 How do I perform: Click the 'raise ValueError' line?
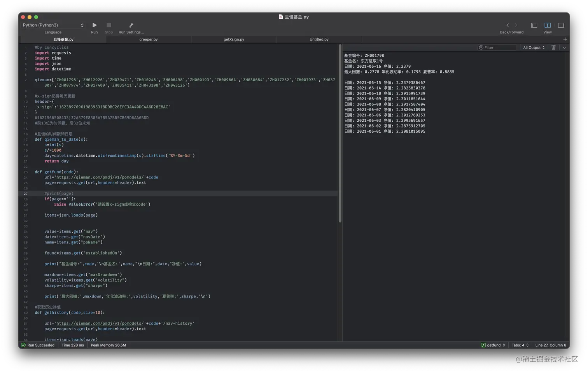pos(102,205)
